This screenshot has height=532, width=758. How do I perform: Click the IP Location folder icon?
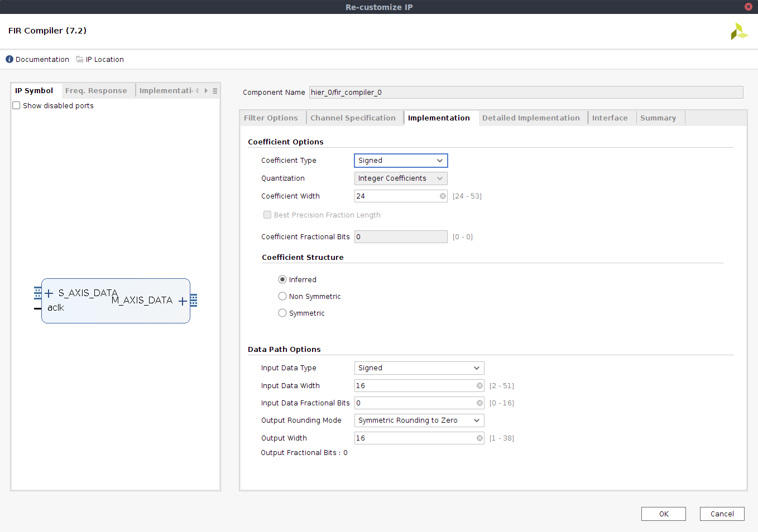[x=80, y=59]
